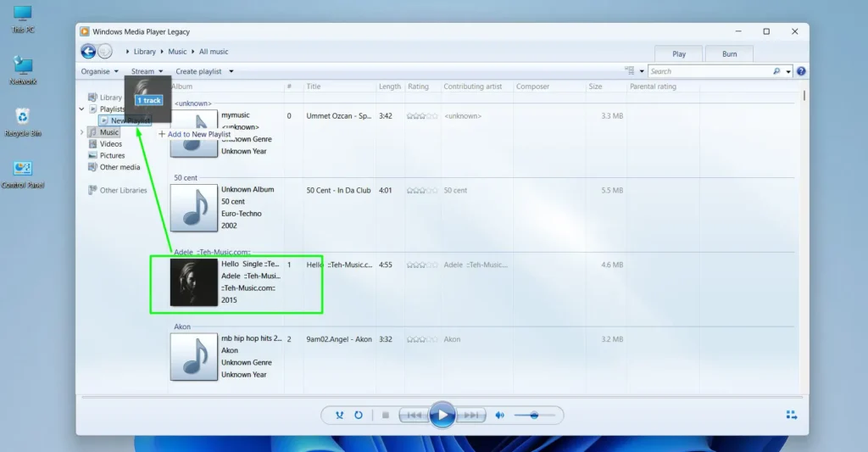
Task: Skip to previous track
Action: (x=414, y=415)
